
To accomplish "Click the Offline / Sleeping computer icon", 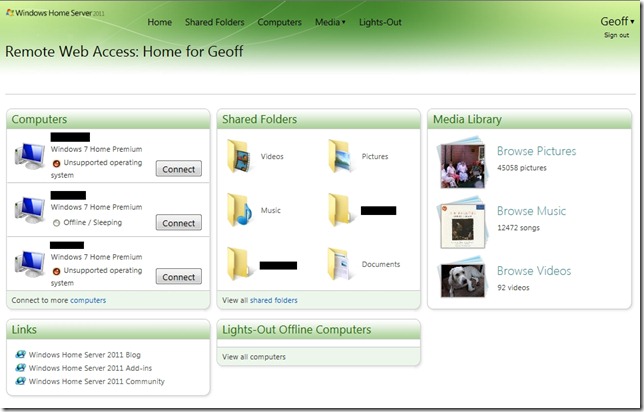I will 29,209.
